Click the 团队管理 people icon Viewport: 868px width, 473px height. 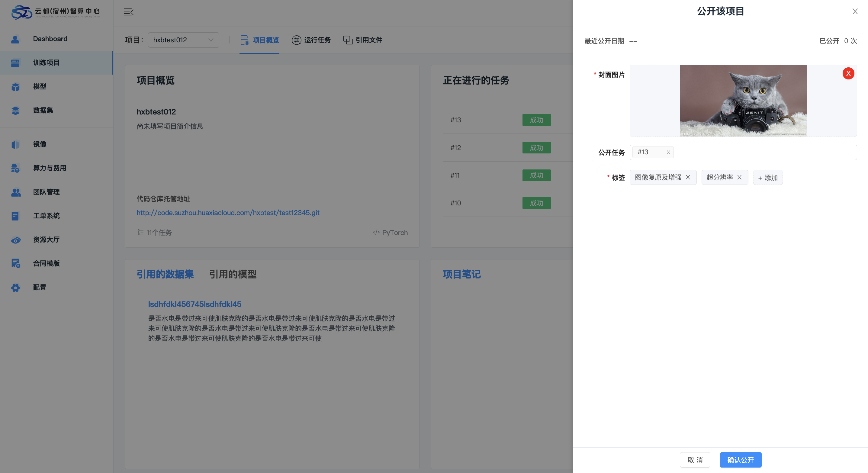click(x=15, y=192)
